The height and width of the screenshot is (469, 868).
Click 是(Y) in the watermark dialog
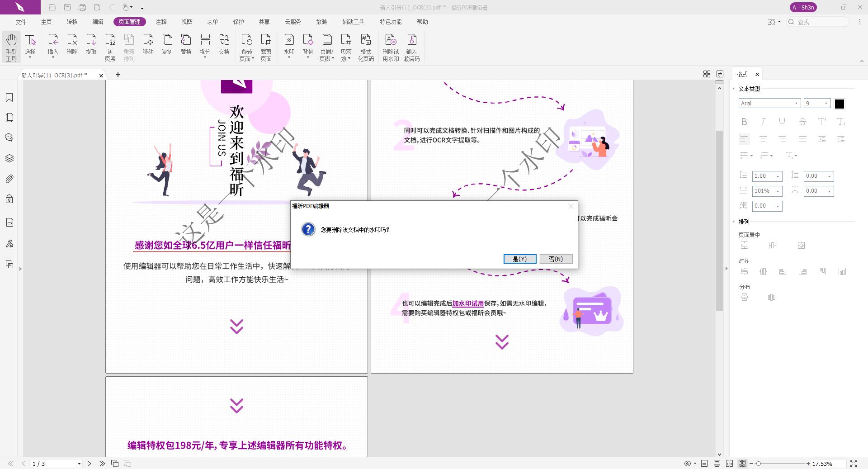[x=519, y=259]
